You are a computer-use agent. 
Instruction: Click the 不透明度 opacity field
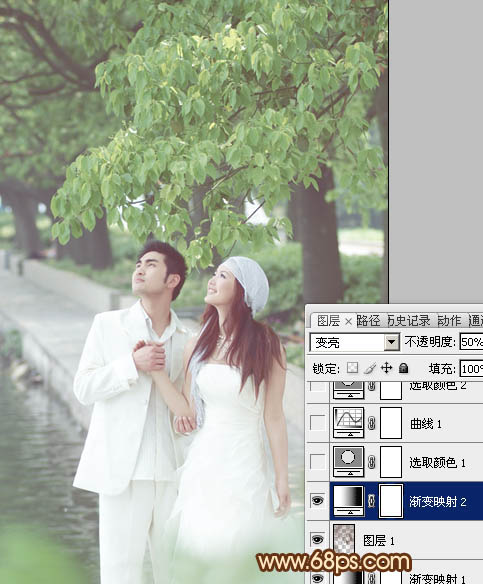[x=471, y=342]
